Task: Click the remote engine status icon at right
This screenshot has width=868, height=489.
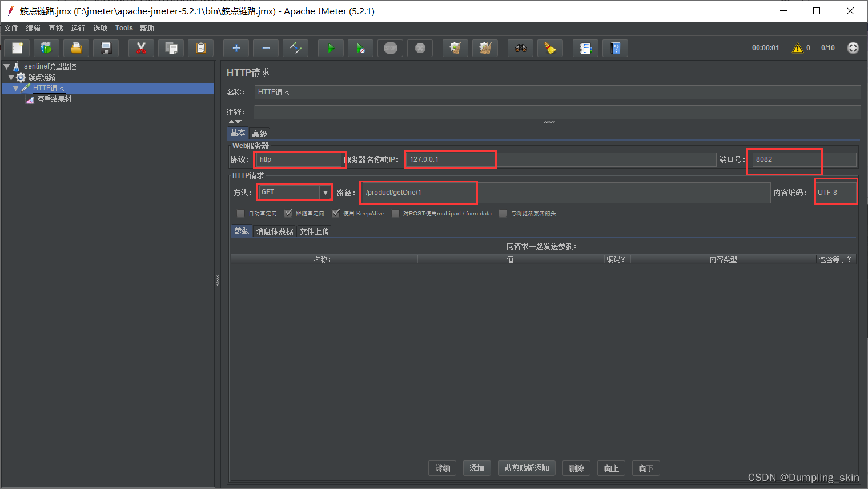Action: 853,48
